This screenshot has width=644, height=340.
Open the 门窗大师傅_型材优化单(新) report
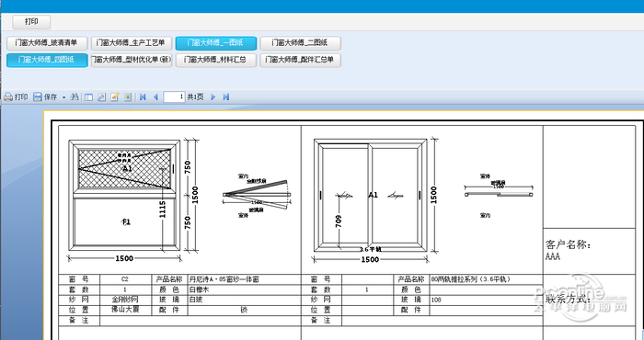[132, 60]
